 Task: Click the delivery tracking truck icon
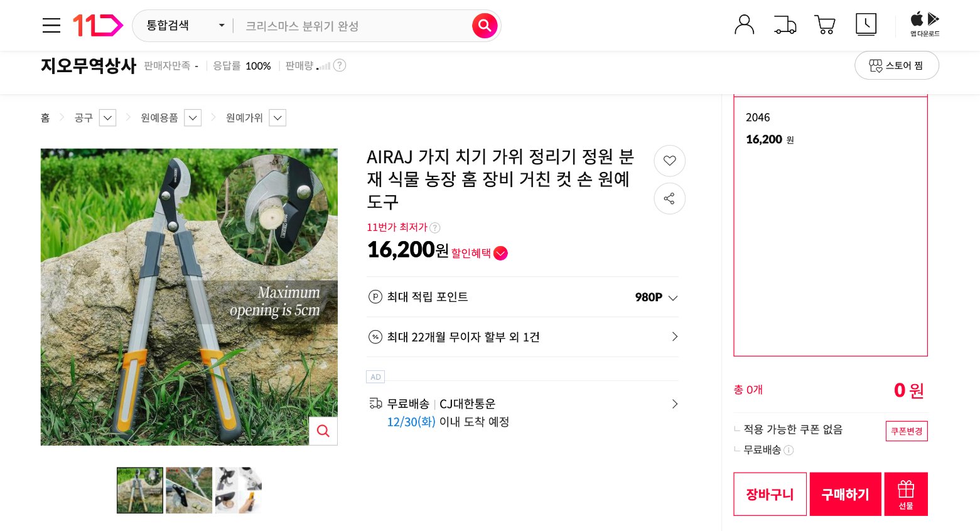[x=785, y=24]
